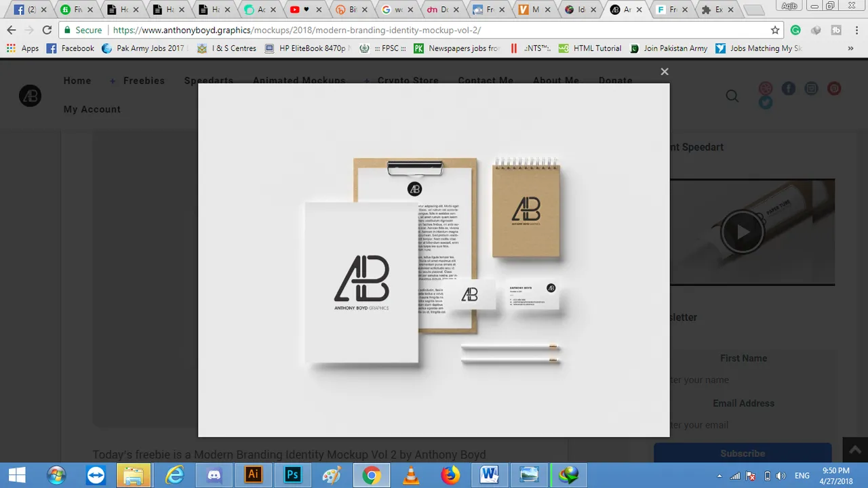Open the Facebook bookmark
This screenshot has width=868, height=488.
point(71,48)
